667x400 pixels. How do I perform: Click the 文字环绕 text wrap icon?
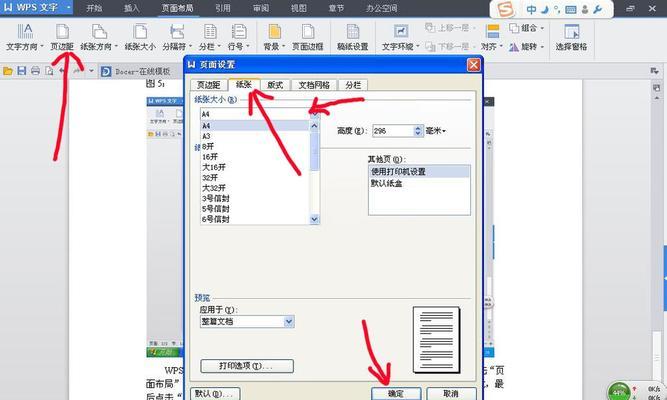400,32
